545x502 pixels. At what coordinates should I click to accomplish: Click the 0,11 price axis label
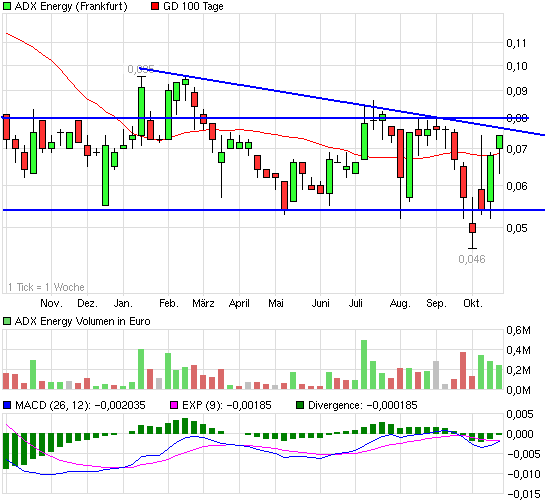click(516, 43)
